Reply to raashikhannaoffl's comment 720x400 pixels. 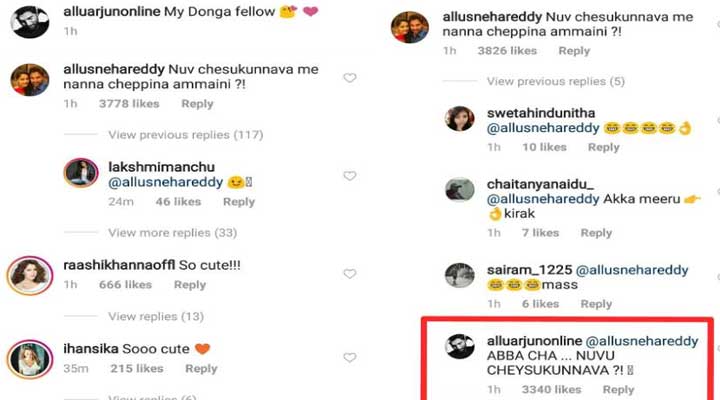pyautogui.click(x=190, y=285)
